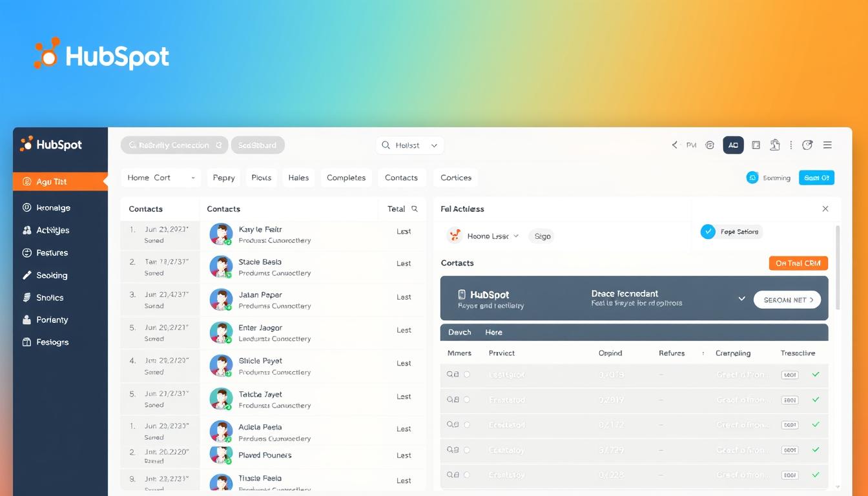The height and width of the screenshot is (496, 868).
Task: Select the radio button beside Erstatod row
Action: 467,400
